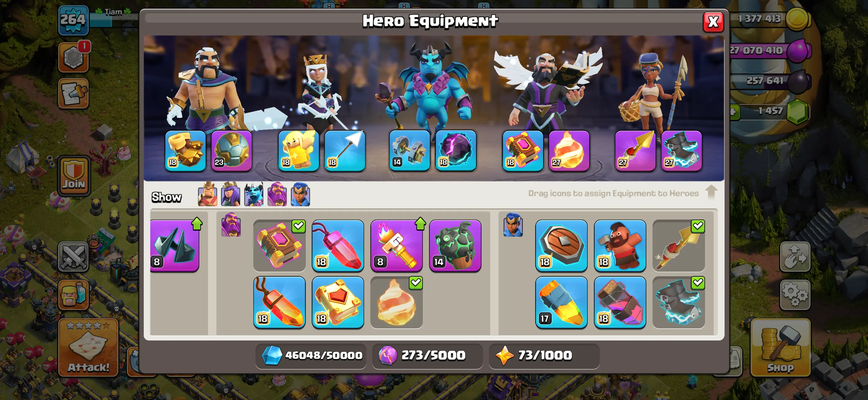Image resolution: width=868 pixels, height=400 pixels.
Task: Open the settings gear button
Action: click(x=795, y=295)
